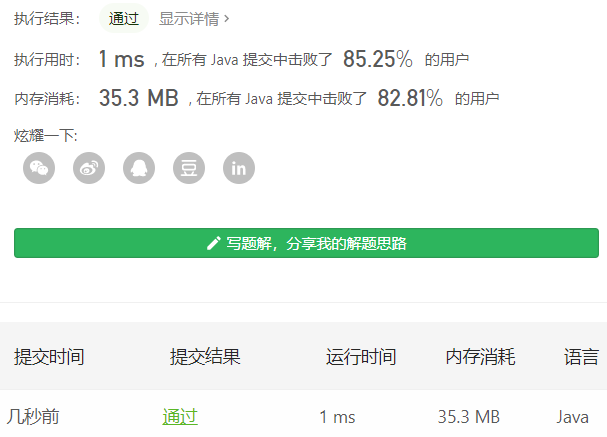Viewport: 607px width, 437px height.
Task: Click pencil icon on green write-solution button
Action: [213, 243]
